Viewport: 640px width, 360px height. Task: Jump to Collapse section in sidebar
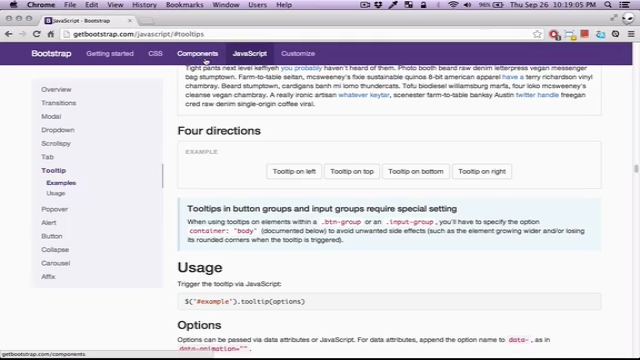(x=55, y=249)
